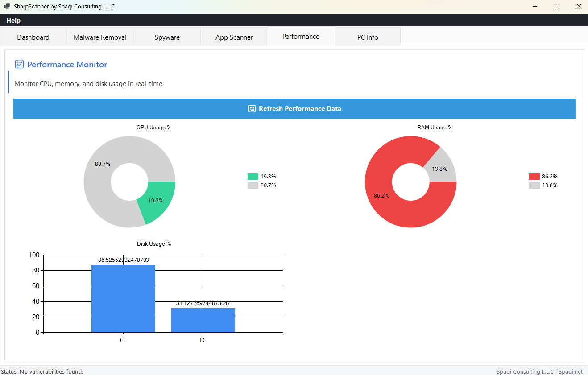588x375 pixels.
Task: Click the D: drive disk usage bar
Action: 203,320
